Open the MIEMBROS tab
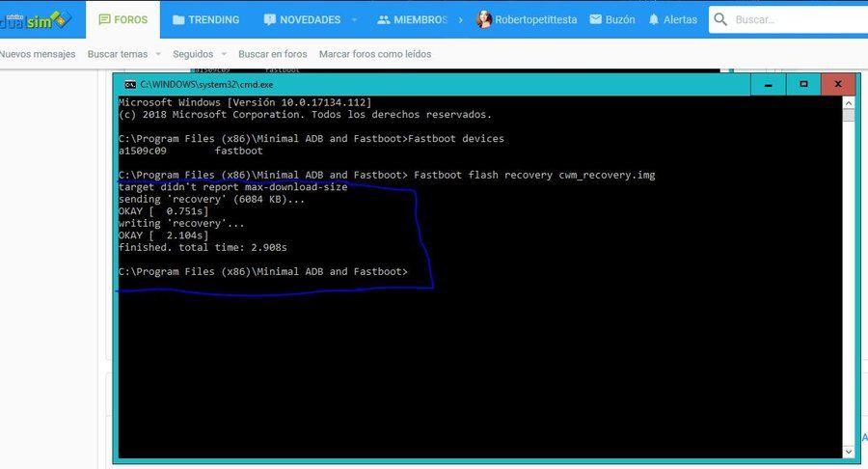 click(x=412, y=19)
